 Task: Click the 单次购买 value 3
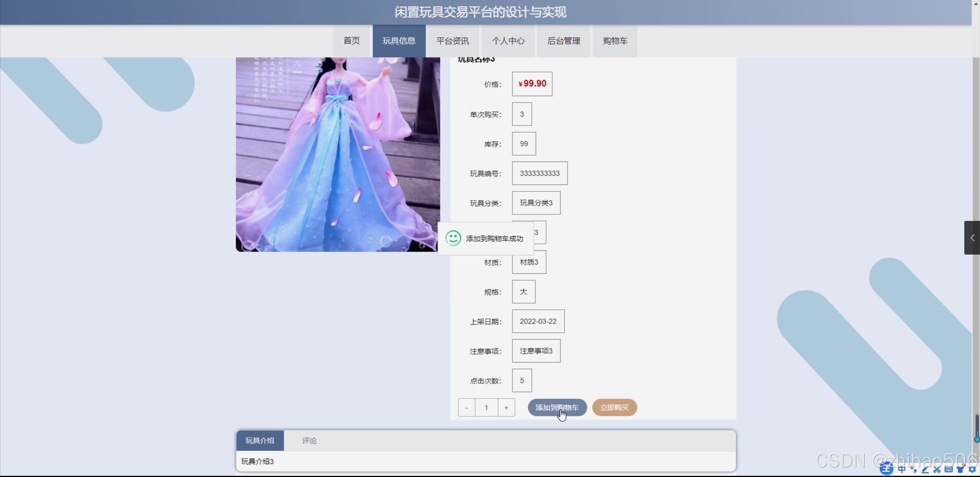point(522,114)
